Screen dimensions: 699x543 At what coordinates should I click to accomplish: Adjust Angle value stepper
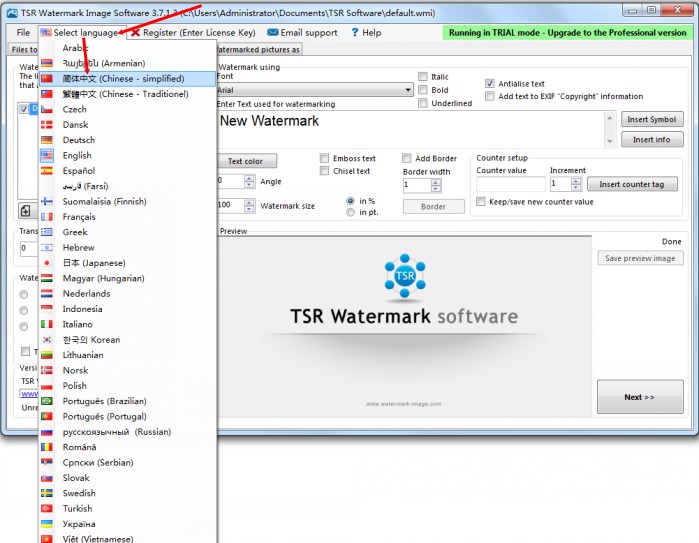point(250,181)
